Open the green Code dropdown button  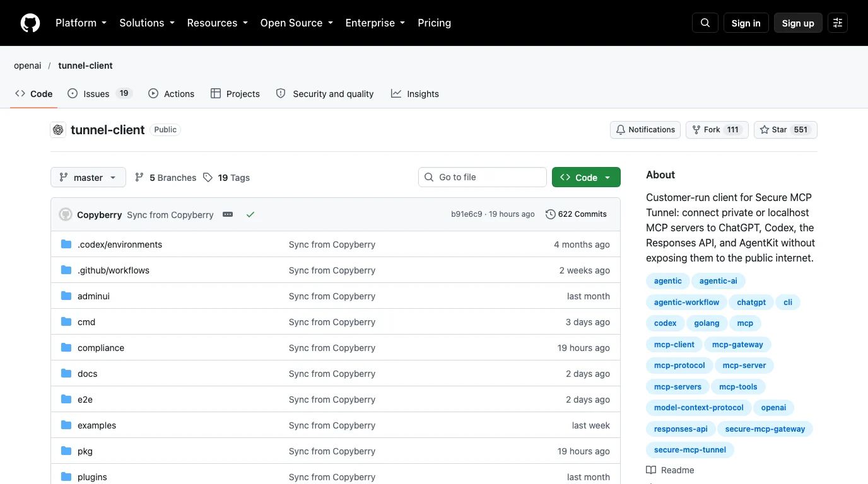coord(586,178)
